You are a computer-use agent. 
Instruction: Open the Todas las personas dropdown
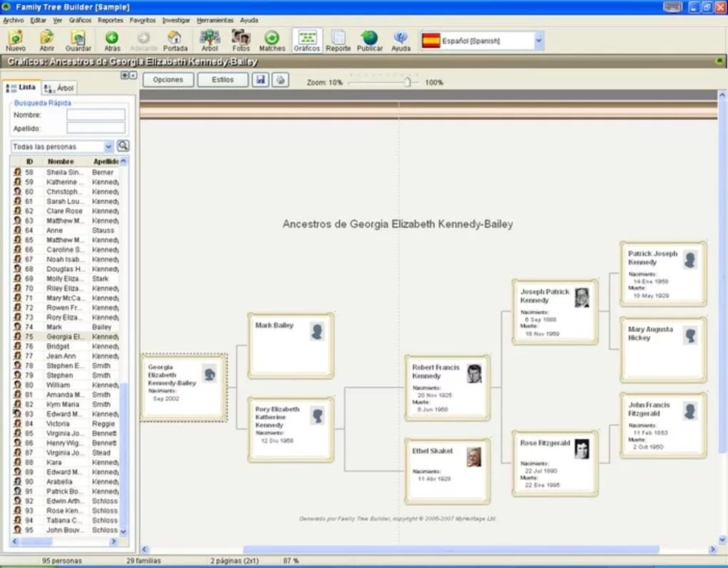tap(108, 147)
